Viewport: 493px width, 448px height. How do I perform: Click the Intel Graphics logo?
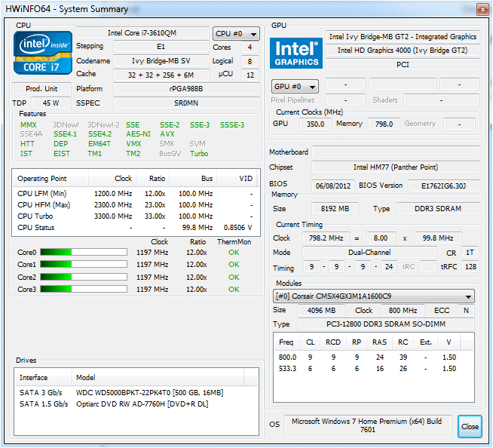[296, 53]
